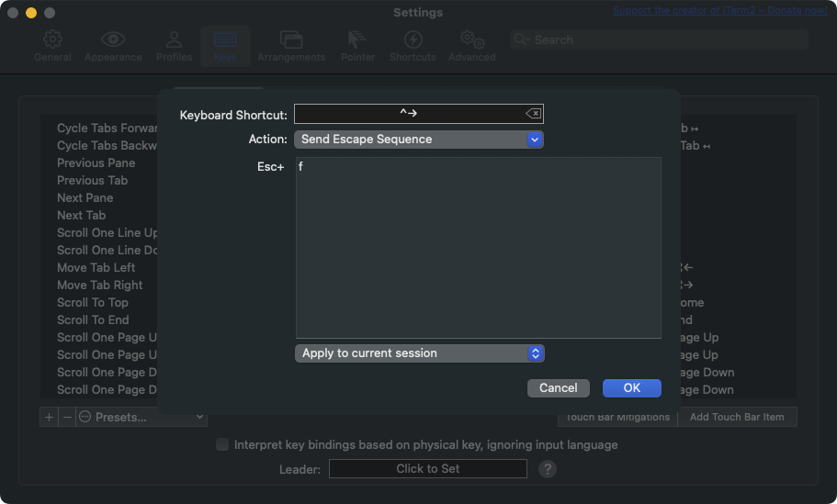The width and height of the screenshot is (837, 504).
Task: Click the plus icon to add key binding
Action: pos(49,417)
